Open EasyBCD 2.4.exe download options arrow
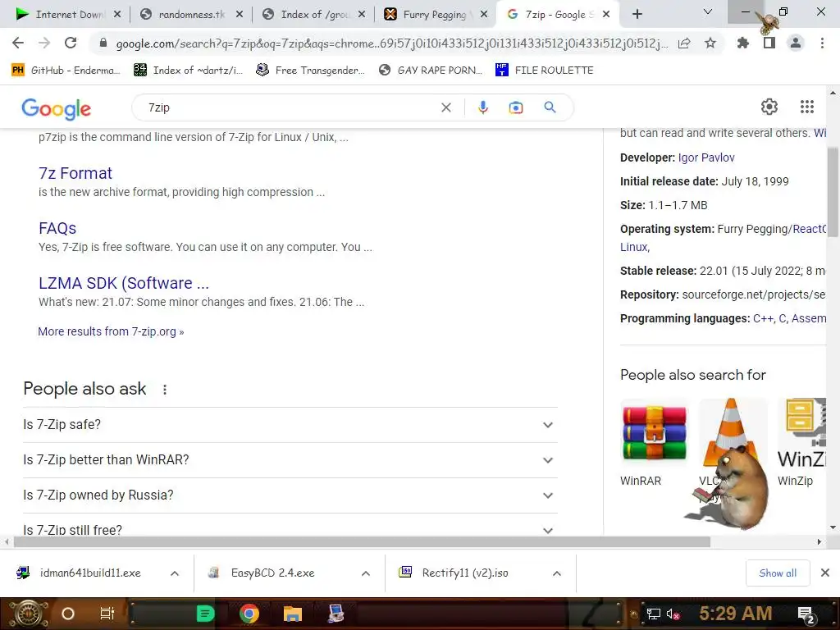 (365, 573)
